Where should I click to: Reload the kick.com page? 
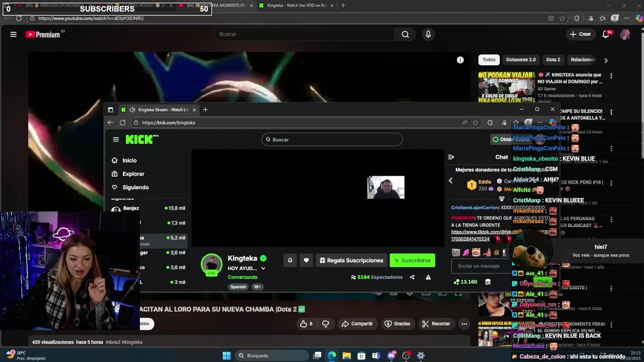[122, 122]
